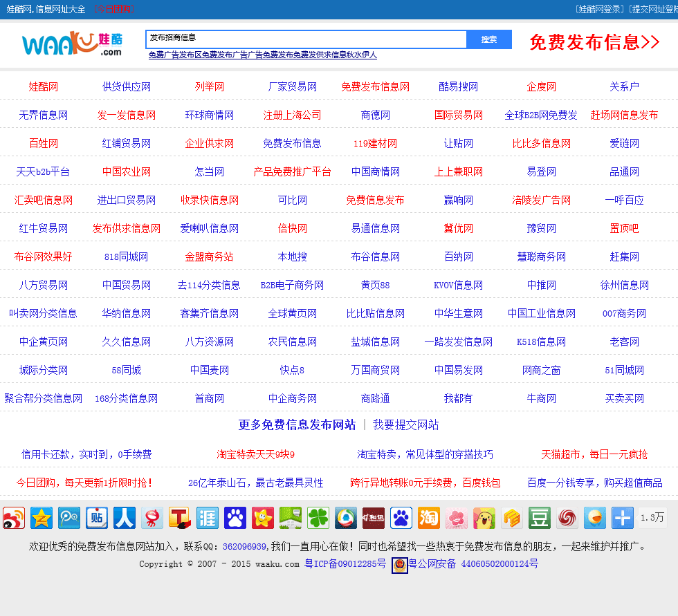
Task: Share to Douban '豆' icon
Action: coord(540,518)
